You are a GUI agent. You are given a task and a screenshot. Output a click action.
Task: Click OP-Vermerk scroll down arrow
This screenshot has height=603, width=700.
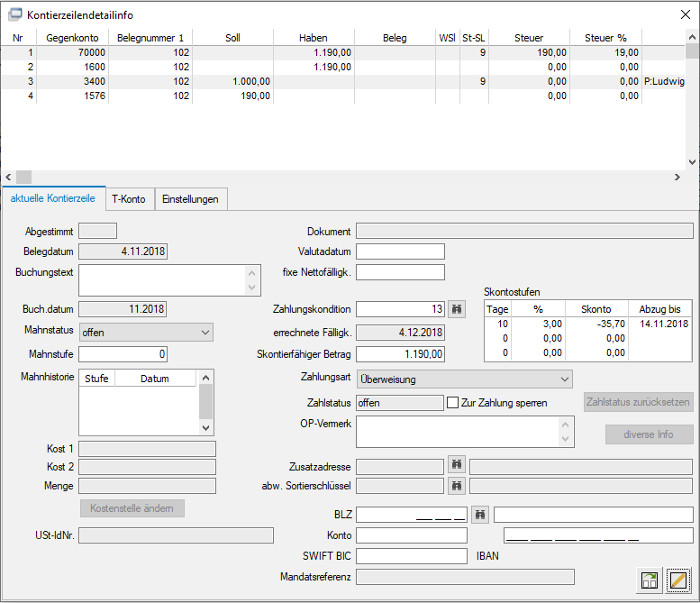click(x=565, y=439)
